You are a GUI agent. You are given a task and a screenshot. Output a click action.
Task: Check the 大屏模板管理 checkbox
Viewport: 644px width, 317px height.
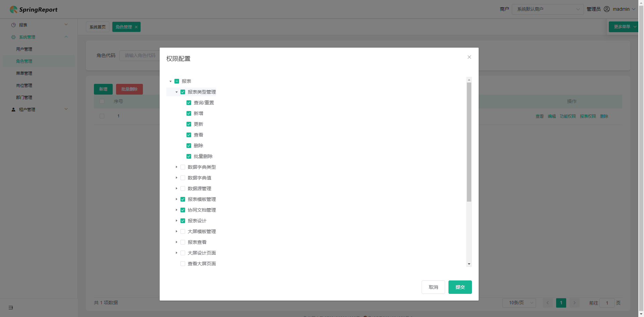[183, 231]
